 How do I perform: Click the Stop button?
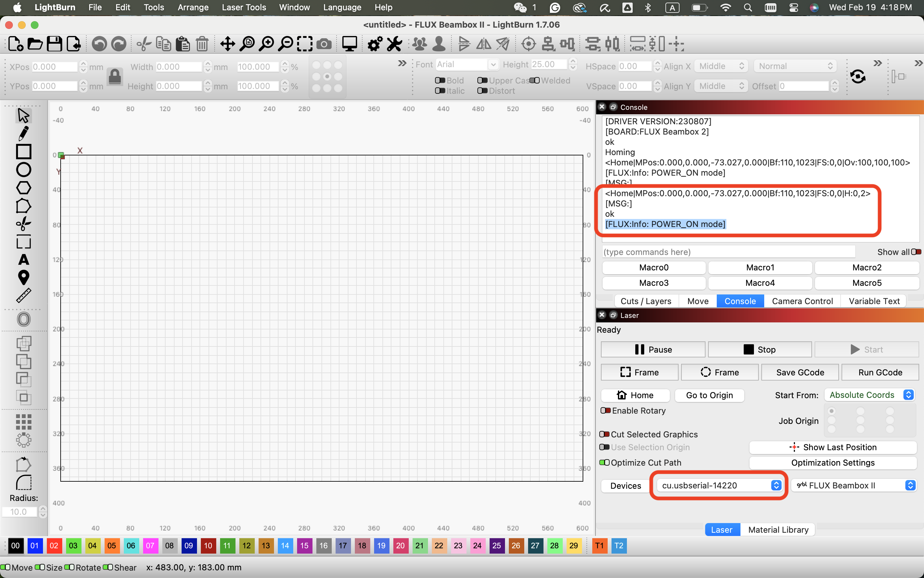[759, 349]
